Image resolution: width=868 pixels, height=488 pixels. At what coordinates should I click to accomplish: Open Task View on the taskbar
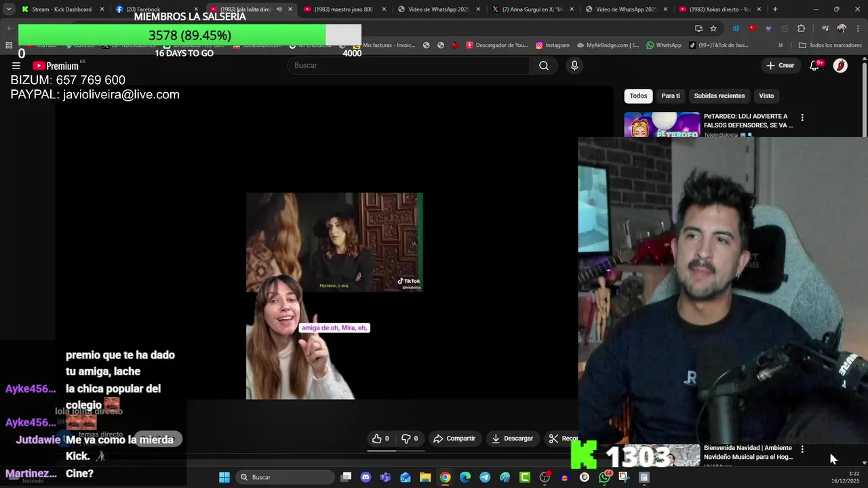click(x=346, y=477)
